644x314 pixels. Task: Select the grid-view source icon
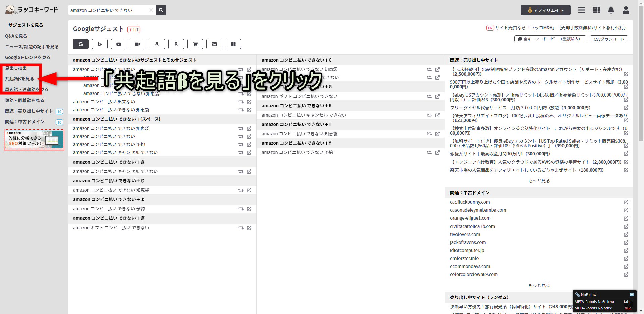233,44
